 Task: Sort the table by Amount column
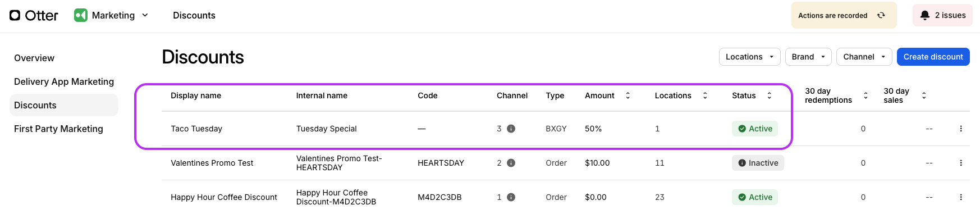(628, 95)
